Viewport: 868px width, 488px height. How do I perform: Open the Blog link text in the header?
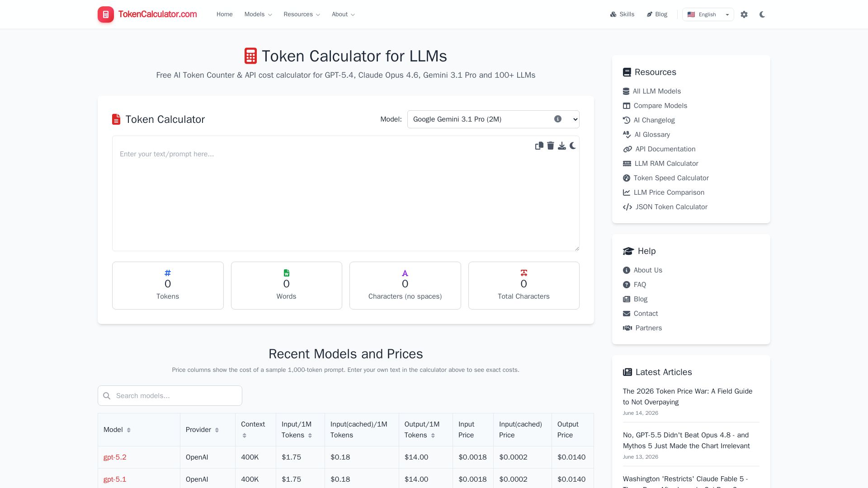[661, 14]
